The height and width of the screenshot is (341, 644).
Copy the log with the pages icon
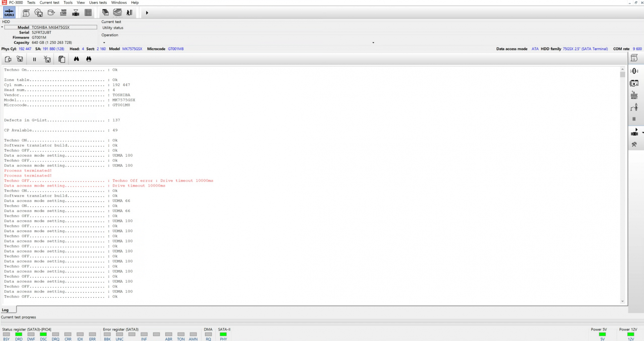(x=62, y=59)
